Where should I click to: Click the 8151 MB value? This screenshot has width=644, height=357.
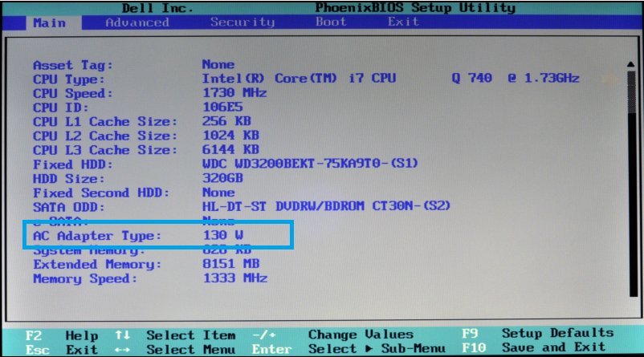point(230,263)
